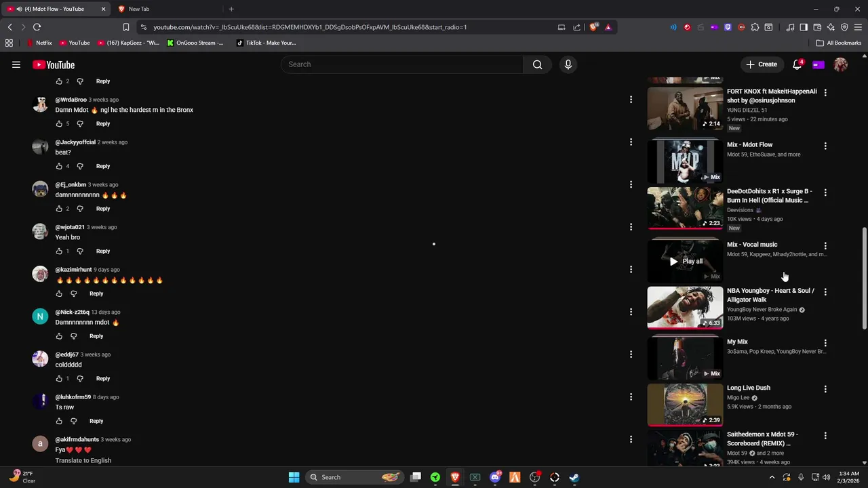Open @Ej_onkbm channel name link

pyautogui.click(x=71, y=184)
